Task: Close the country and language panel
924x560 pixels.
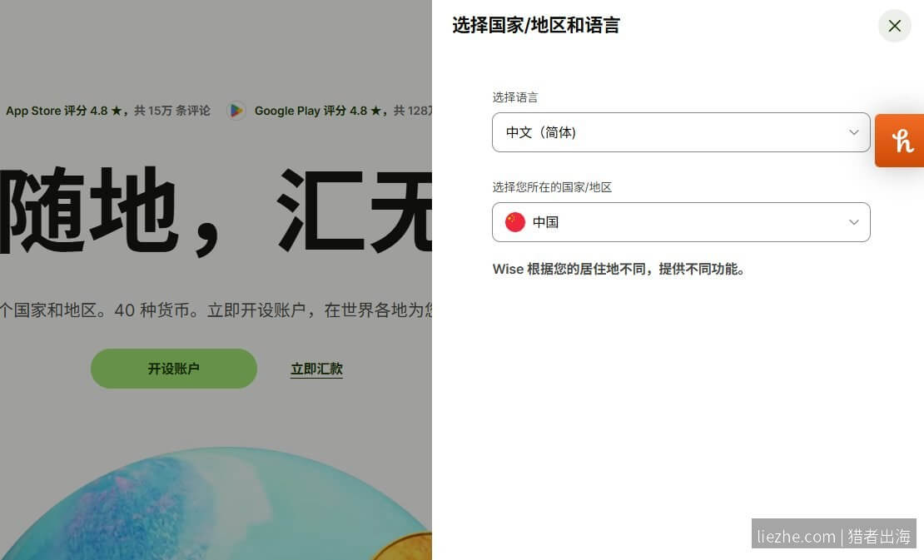Action: pos(894,26)
